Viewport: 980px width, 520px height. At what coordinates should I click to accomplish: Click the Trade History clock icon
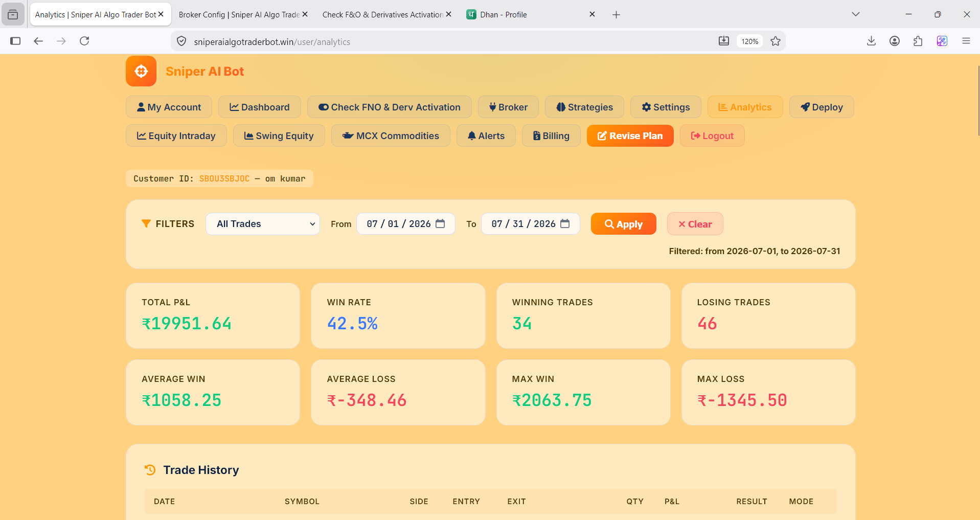pos(150,469)
